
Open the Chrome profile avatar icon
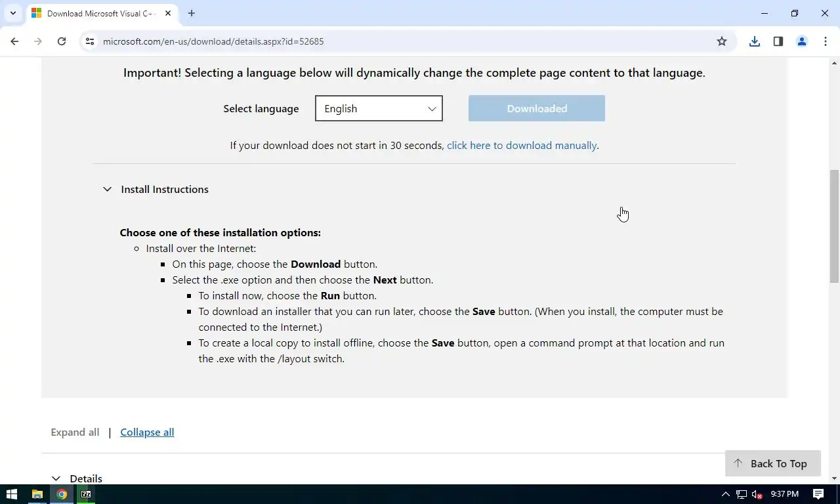click(802, 41)
